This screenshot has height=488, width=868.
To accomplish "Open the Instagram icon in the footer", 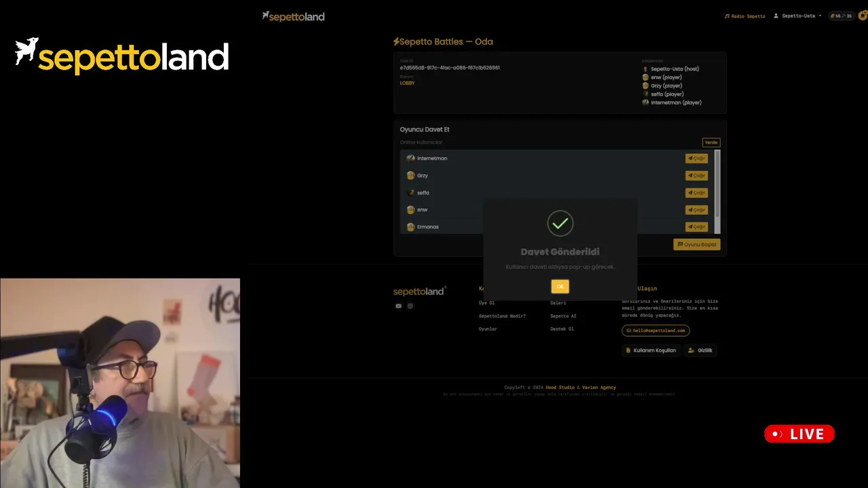I will [x=410, y=306].
